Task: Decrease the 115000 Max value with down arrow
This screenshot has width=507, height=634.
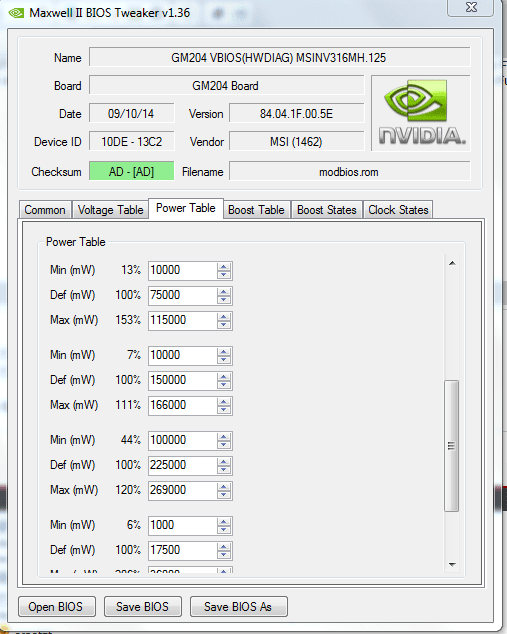Action: (224, 325)
